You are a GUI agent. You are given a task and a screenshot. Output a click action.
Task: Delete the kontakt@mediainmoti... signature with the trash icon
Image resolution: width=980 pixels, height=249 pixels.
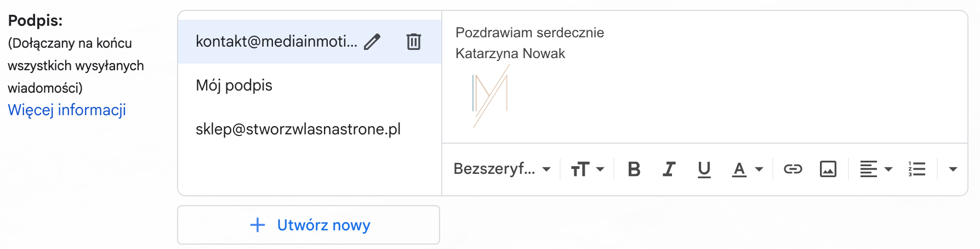click(x=414, y=42)
